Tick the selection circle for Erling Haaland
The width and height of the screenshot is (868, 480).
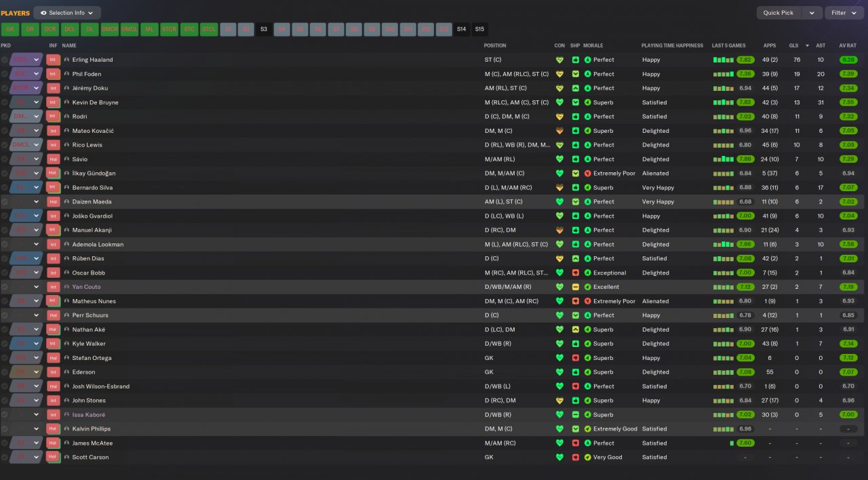coord(5,60)
